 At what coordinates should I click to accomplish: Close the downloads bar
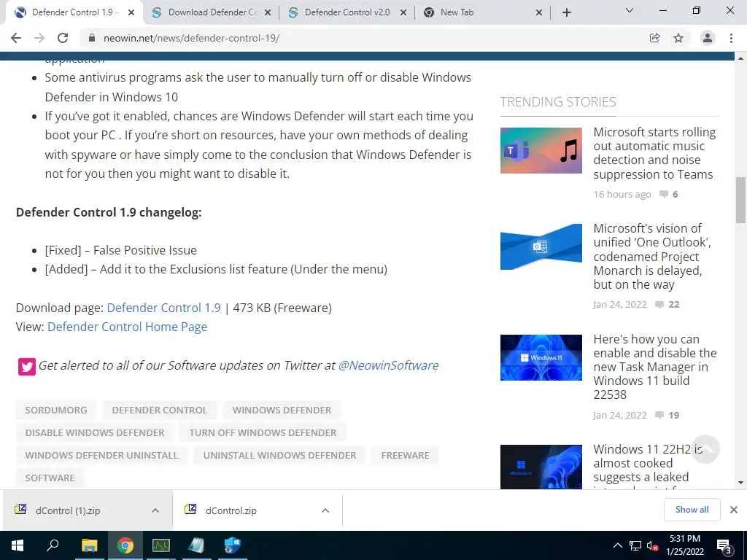click(734, 510)
